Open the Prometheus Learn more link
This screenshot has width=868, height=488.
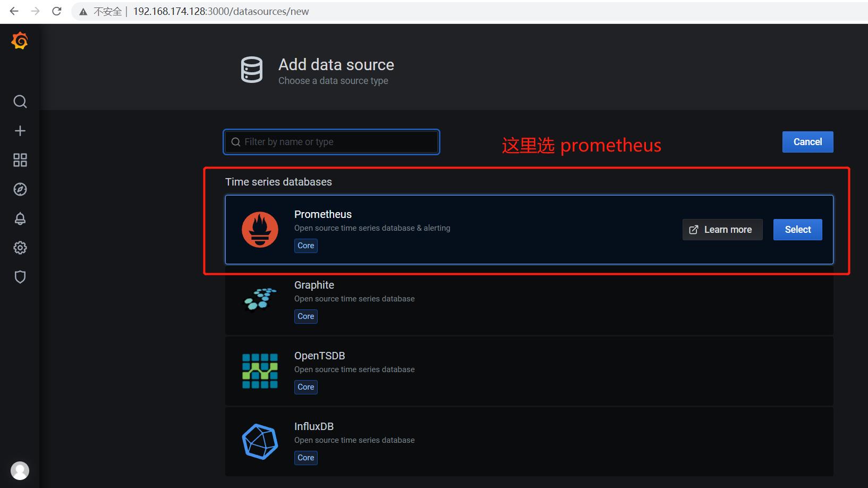[722, 230]
